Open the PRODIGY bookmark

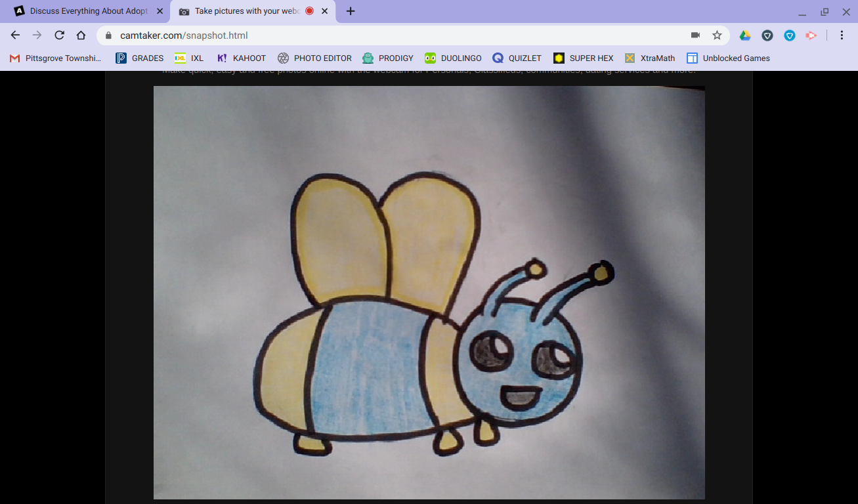point(388,58)
